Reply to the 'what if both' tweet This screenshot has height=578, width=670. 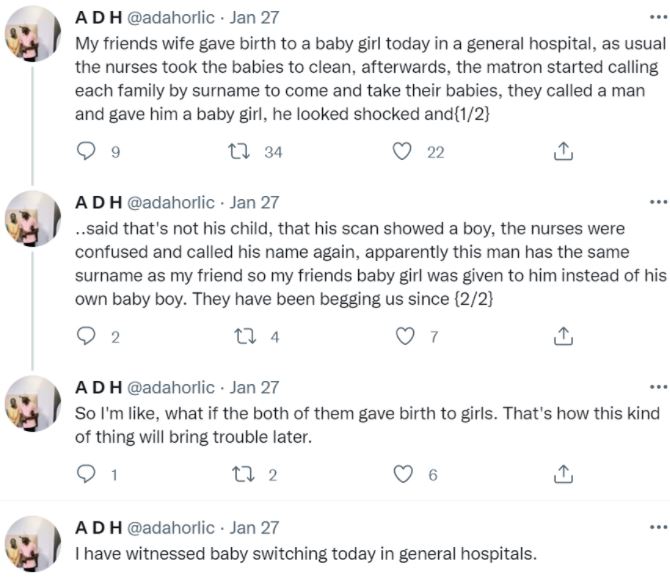tap(88, 475)
